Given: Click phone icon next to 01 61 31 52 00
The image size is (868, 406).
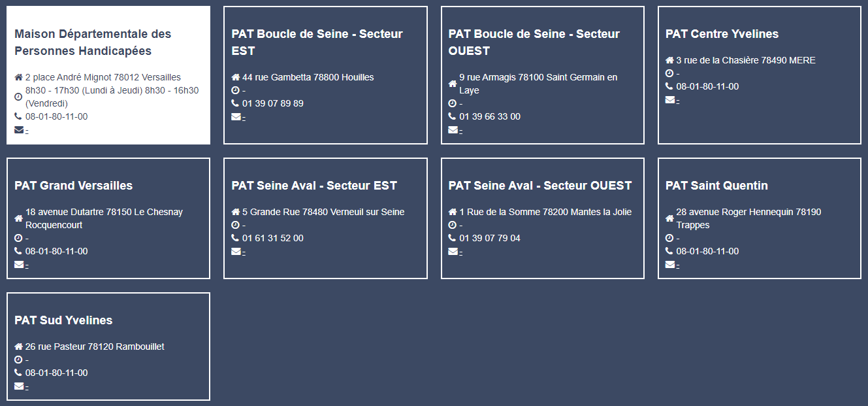Looking at the screenshot, I should click(x=235, y=238).
